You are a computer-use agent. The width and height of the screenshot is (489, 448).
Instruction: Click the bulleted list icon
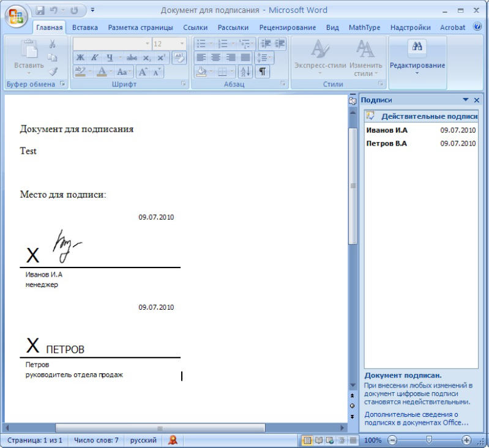(x=201, y=43)
